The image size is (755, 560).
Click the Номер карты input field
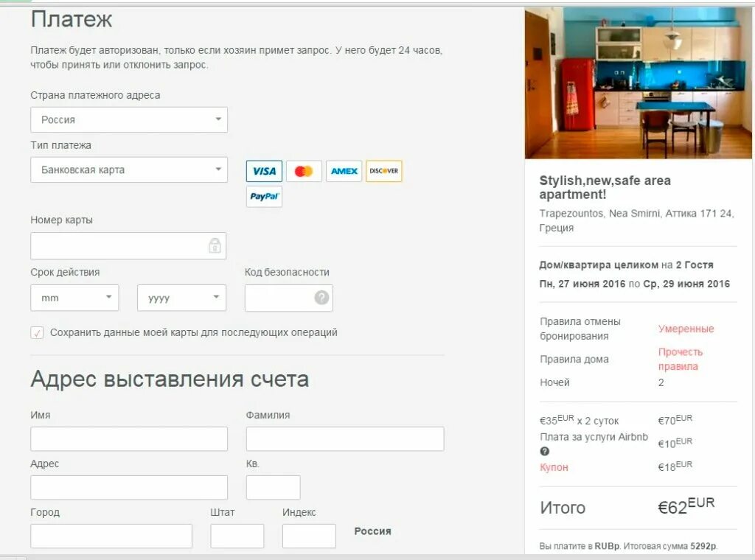click(128, 246)
